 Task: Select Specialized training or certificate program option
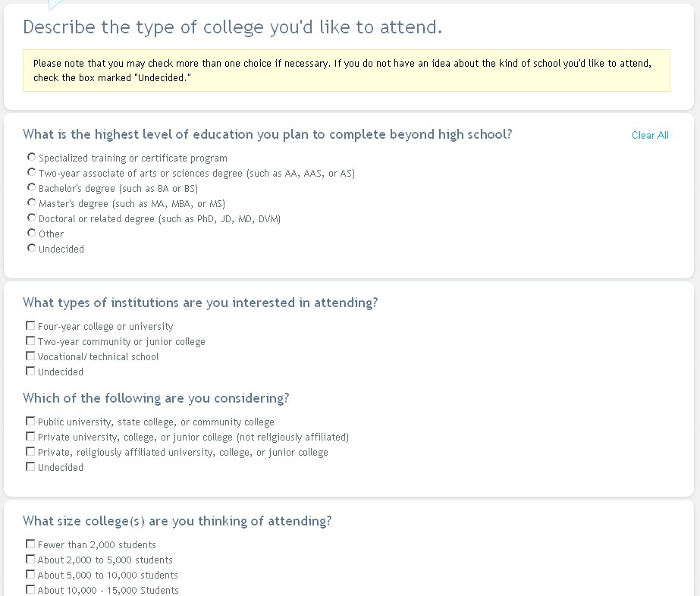point(31,158)
